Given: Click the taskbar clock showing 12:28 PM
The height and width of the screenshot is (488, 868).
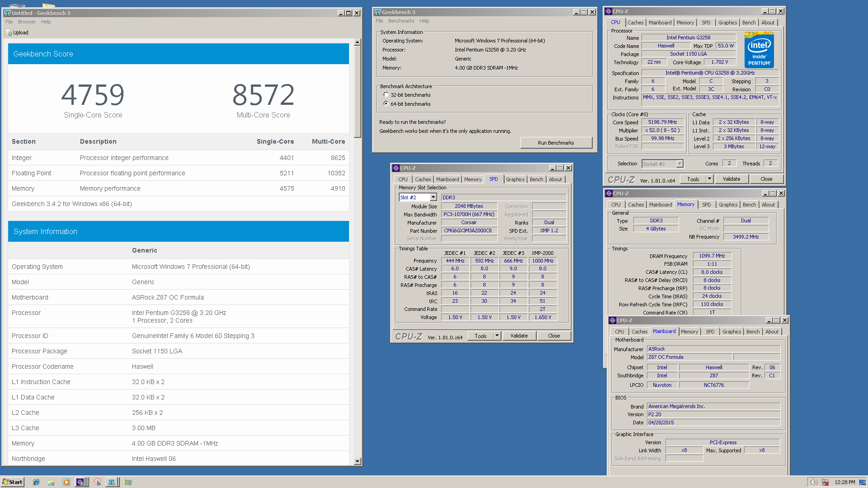Looking at the screenshot, I should [844, 482].
